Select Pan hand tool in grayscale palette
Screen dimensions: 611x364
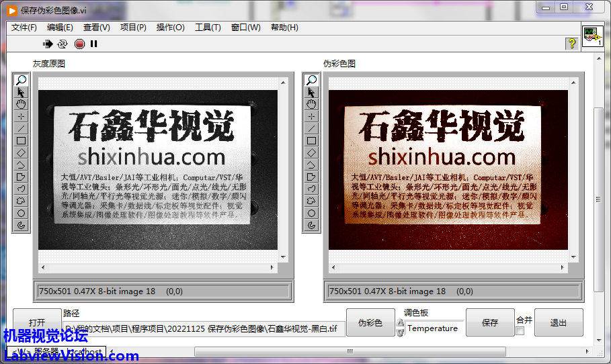point(21,104)
